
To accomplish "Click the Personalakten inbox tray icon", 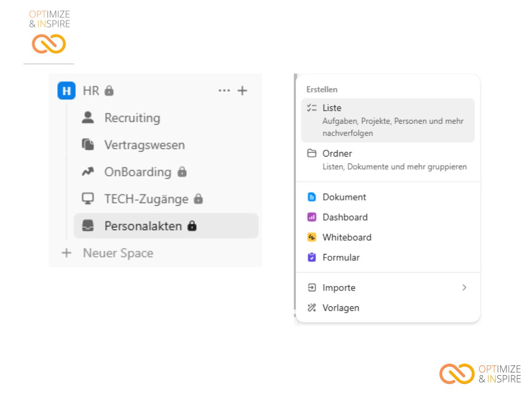I will pos(88,226).
